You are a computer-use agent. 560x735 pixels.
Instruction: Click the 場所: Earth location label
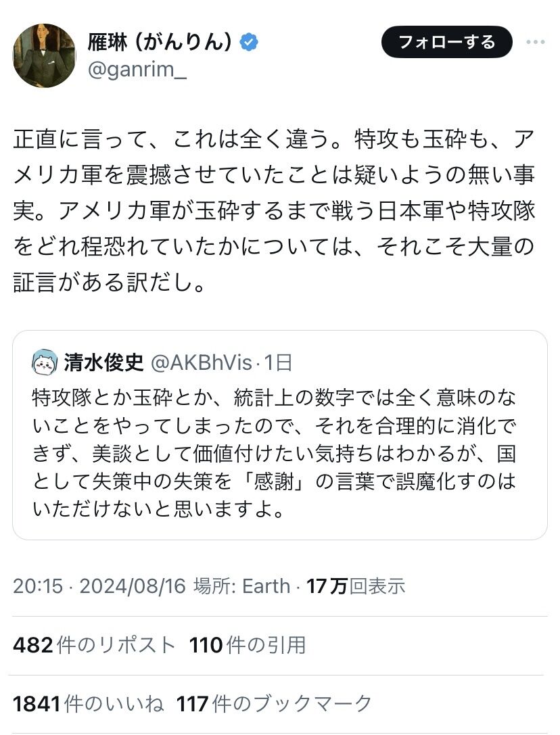click(242, 586)
